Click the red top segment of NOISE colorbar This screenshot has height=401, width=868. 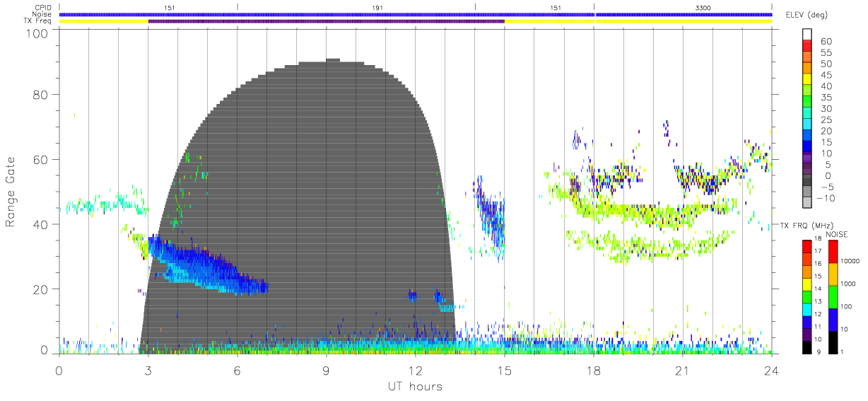(833, 252)
